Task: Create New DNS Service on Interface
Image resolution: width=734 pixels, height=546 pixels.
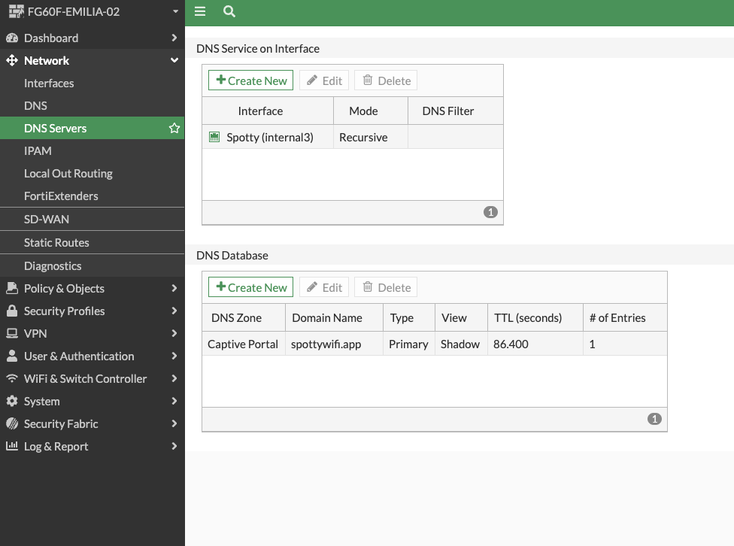Action: [251, 81]
